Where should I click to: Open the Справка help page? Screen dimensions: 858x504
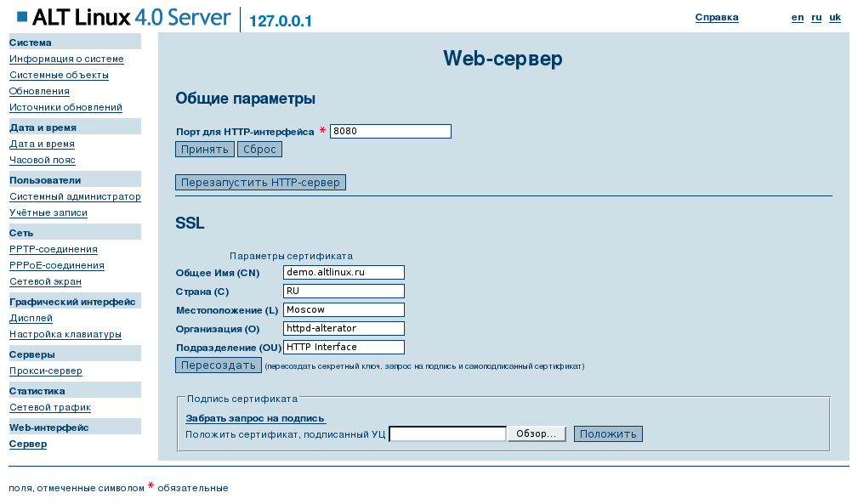(715, 16)
